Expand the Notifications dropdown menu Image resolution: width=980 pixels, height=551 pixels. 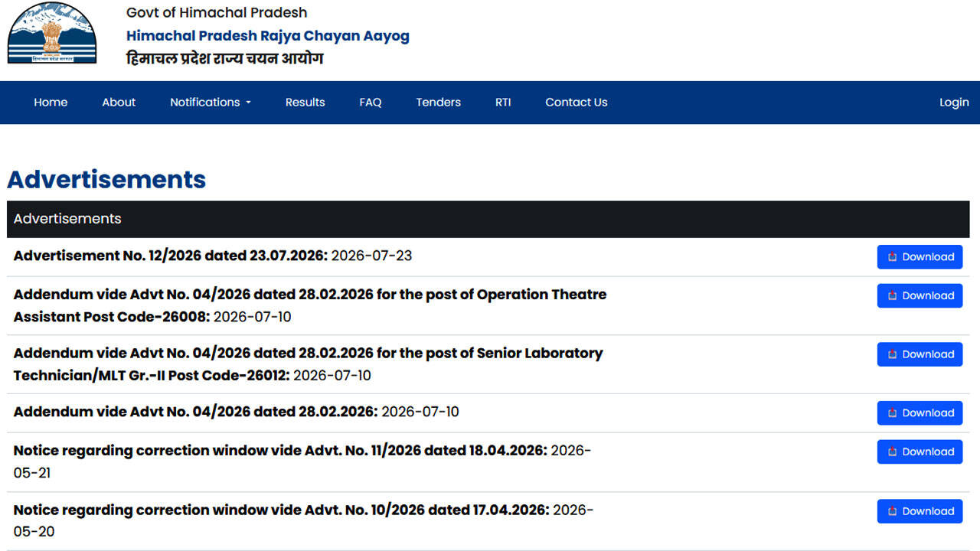pyautogui.click(x=211, y=103)
